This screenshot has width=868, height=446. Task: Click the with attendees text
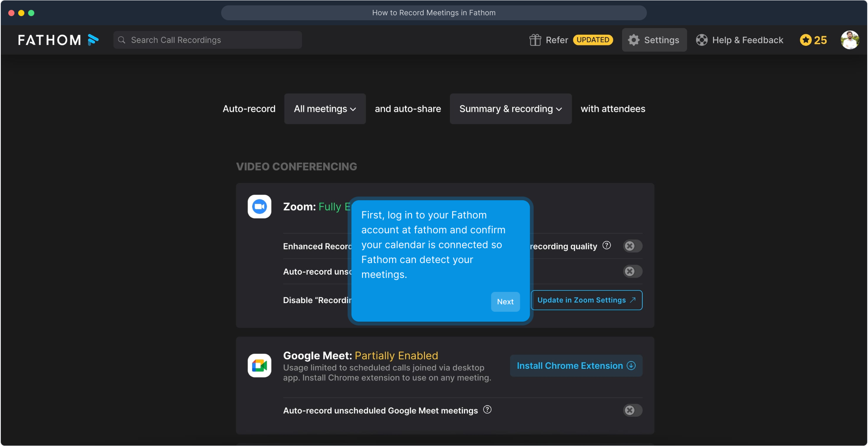[613, 109]
